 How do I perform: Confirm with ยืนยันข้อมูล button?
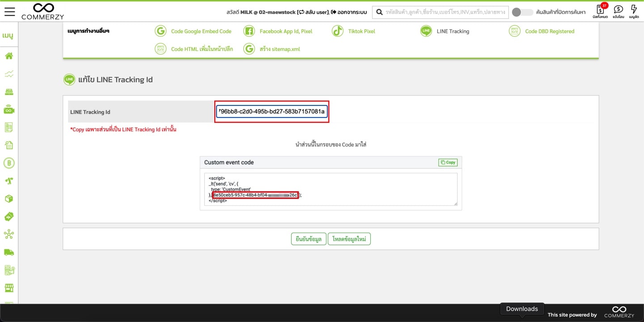click(x=309, y=239)
